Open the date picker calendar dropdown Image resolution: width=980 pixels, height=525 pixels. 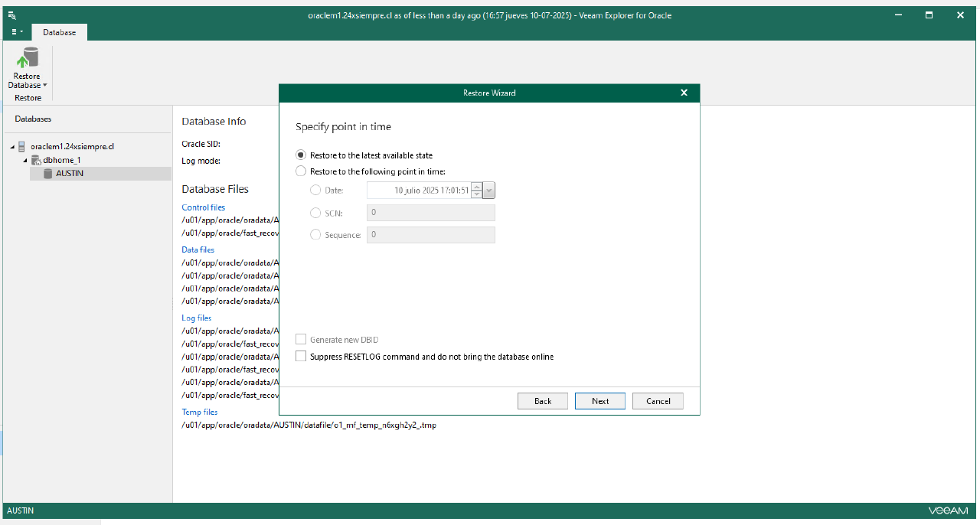(489, 191)
